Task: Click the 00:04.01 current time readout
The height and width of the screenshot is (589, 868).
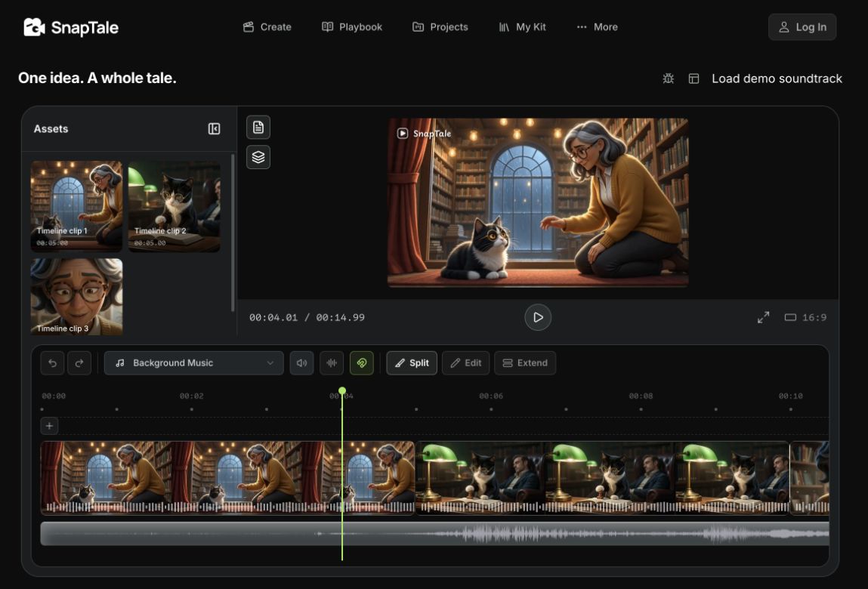Action: click(x=273, y=318)
